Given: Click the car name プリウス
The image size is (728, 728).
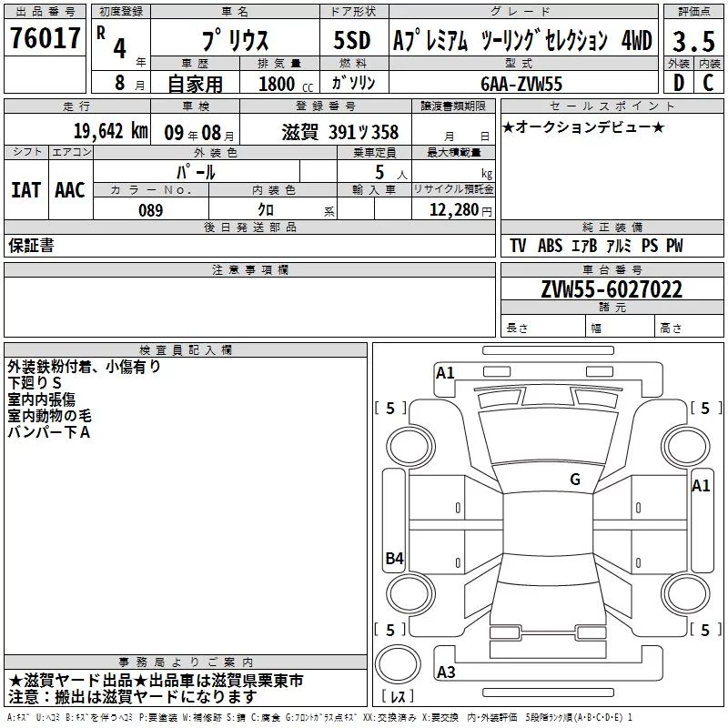Looking at the screenshot, I should (x=235, y=40).
